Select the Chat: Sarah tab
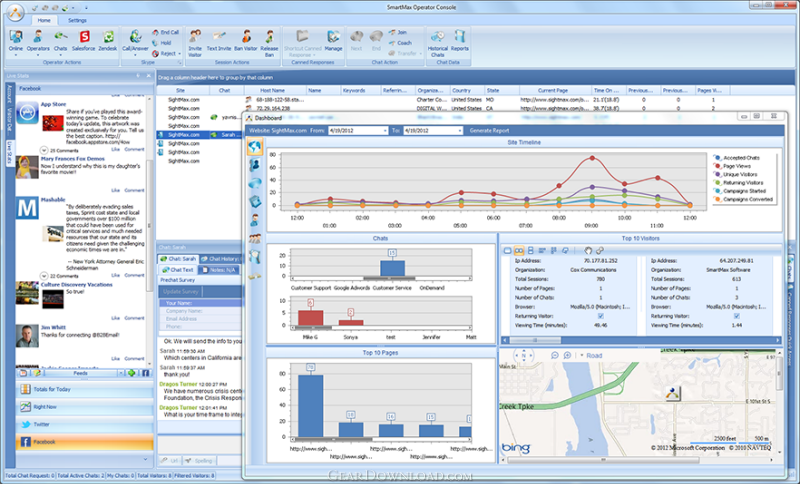 (178, 259)
